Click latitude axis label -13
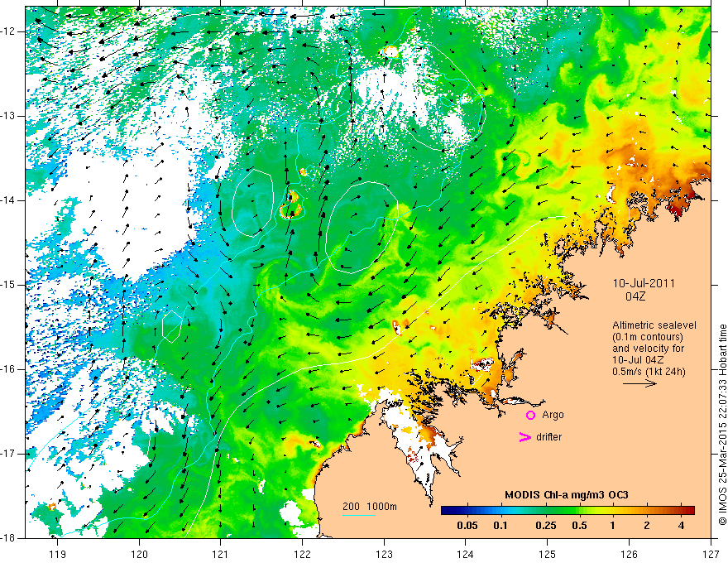The image size is (728, 563). click(8, 116)
